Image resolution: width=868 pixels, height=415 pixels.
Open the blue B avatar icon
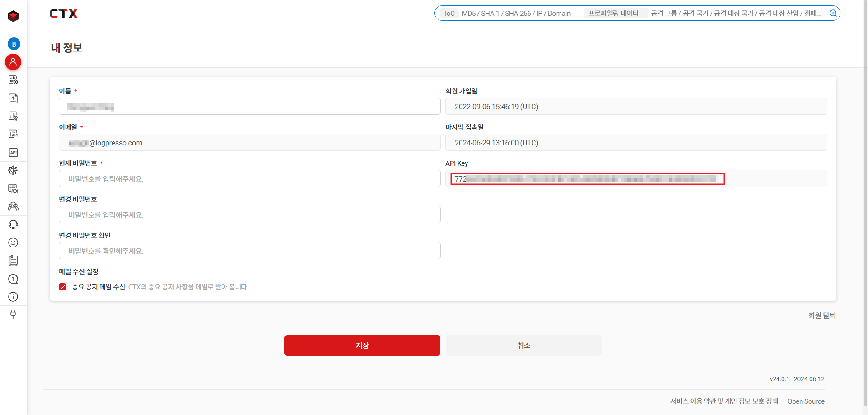coord(14,44)
